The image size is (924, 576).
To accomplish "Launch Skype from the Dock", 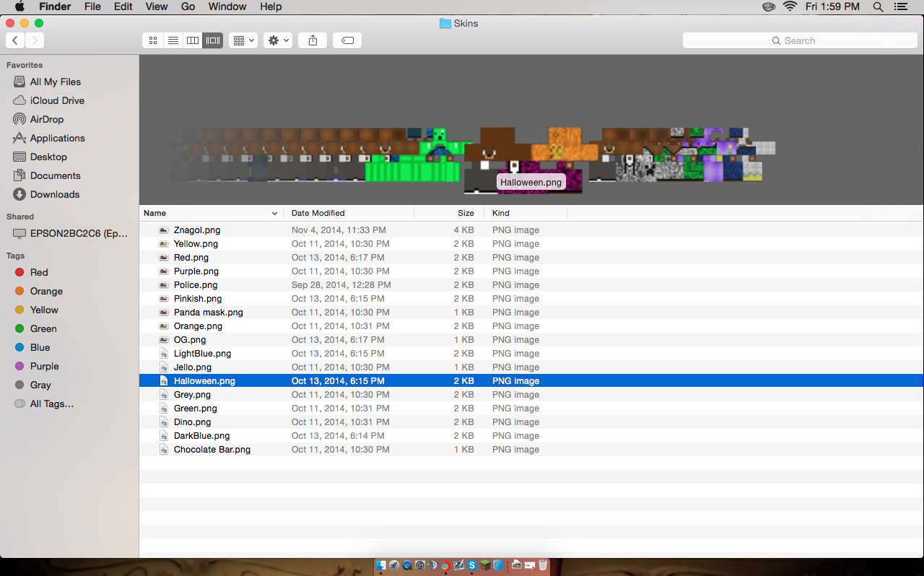I will click(472, 565).
